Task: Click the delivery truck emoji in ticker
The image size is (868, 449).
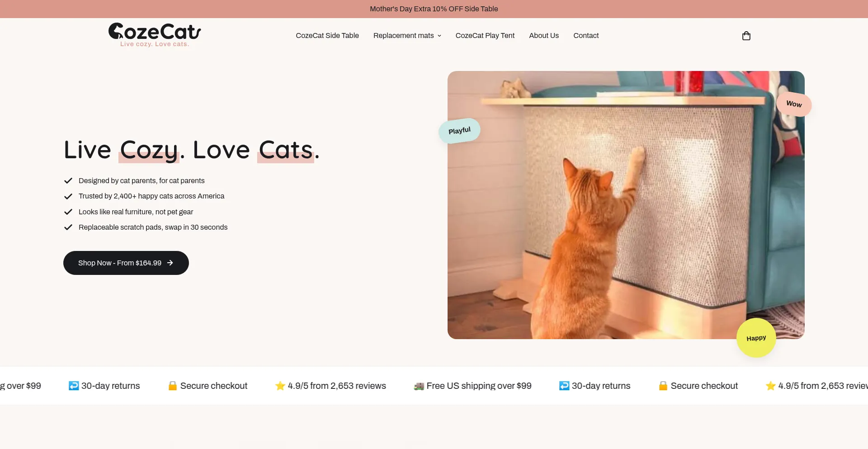Action: pyautogui.click(x=419, y=386)
